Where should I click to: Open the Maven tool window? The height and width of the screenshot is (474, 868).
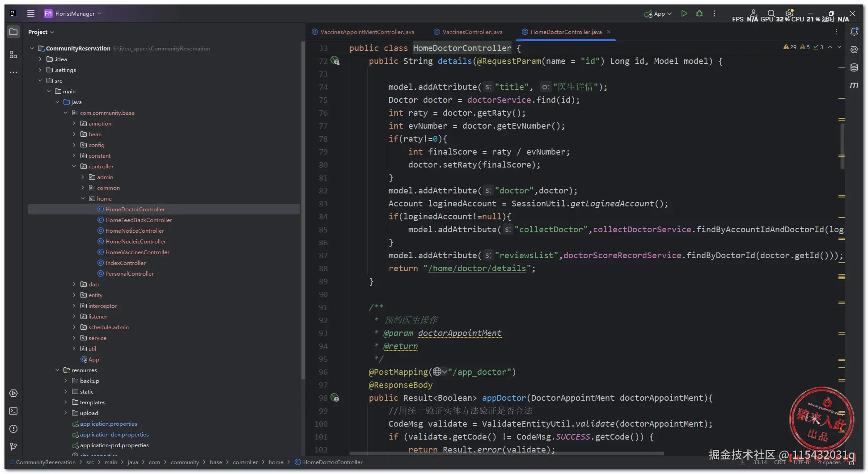click(x=854, y=85)
